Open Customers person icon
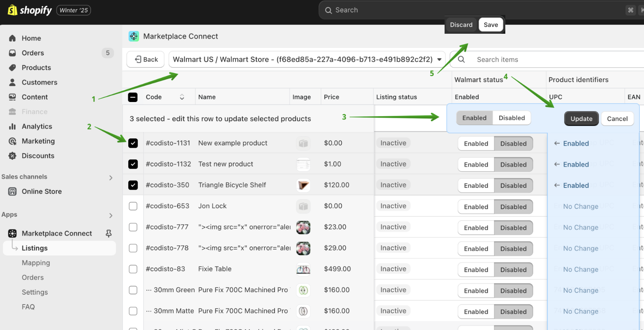Image resolution: width=644 pixels, height=330 pixels. [x=12, y=82]
